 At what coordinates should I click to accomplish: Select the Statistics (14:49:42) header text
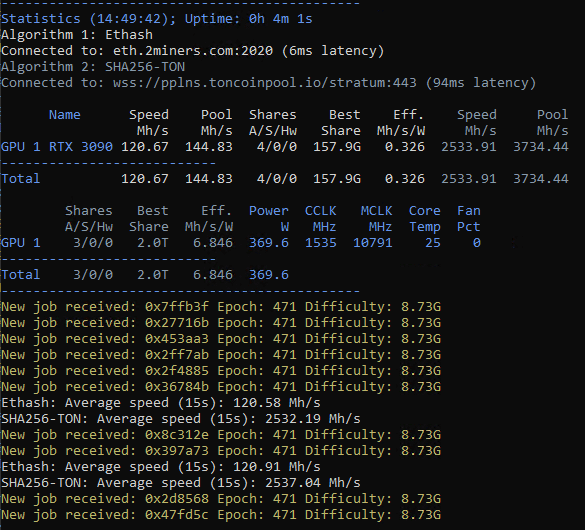tap(88, 19)
